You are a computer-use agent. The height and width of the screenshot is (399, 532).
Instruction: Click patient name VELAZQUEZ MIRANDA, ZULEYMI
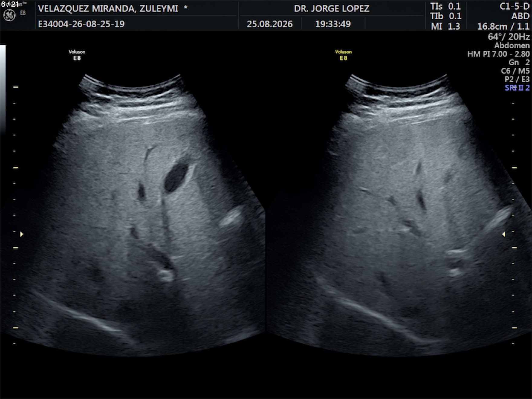[108, 8]
